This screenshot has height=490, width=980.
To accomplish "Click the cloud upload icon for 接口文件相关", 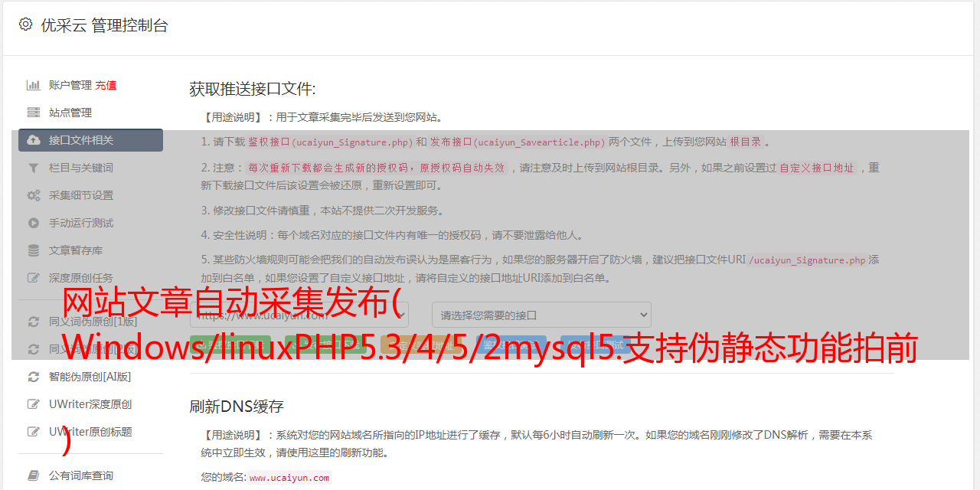I will [34, 140].
